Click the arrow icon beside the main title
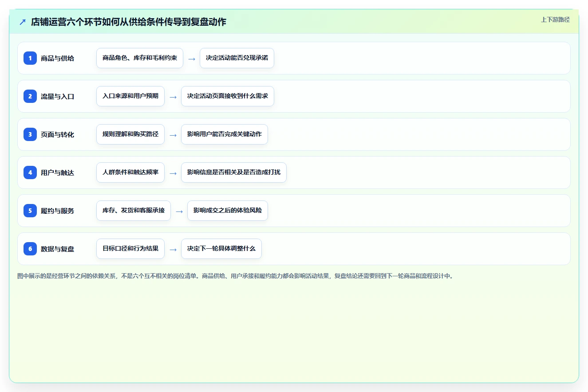 point(23,22)
